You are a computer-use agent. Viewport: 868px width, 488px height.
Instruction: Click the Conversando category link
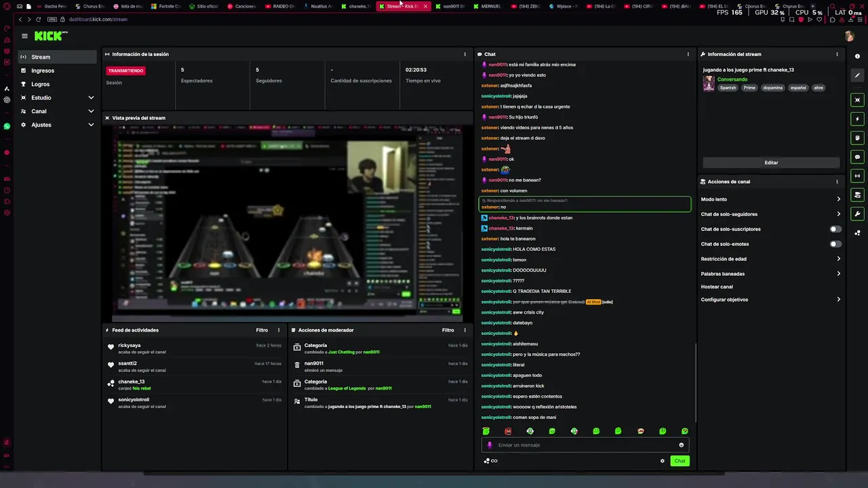click(x=732, y=79)
